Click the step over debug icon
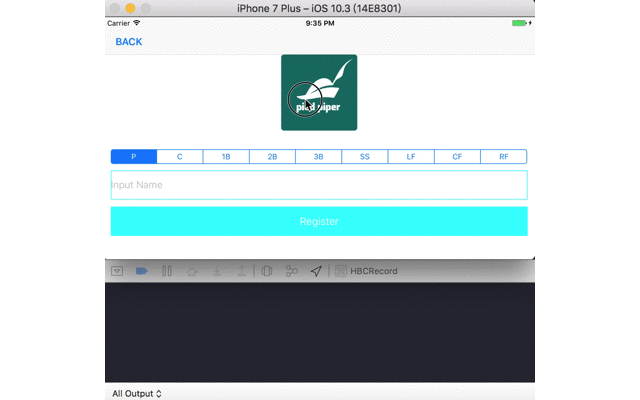 (192, 270)
